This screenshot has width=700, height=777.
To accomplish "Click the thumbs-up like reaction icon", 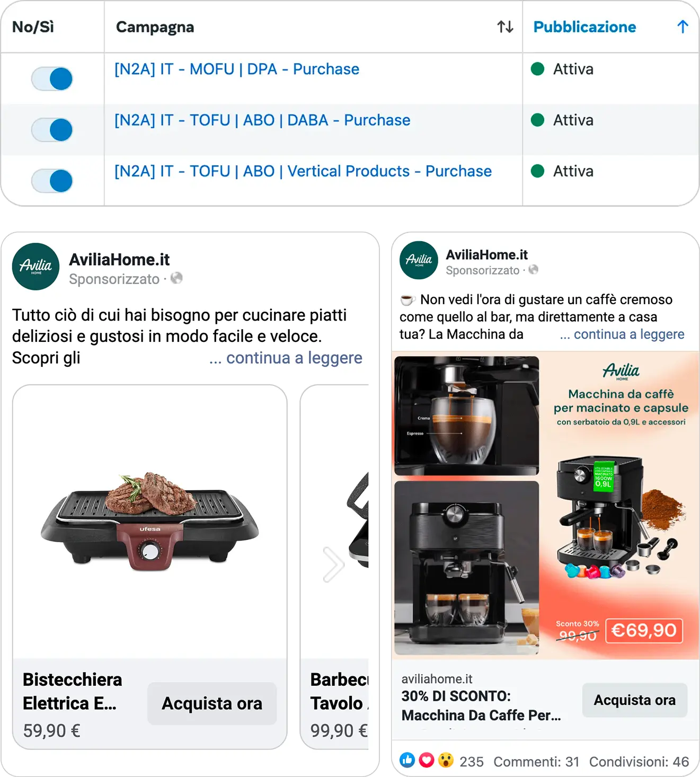I will (407, 760).
